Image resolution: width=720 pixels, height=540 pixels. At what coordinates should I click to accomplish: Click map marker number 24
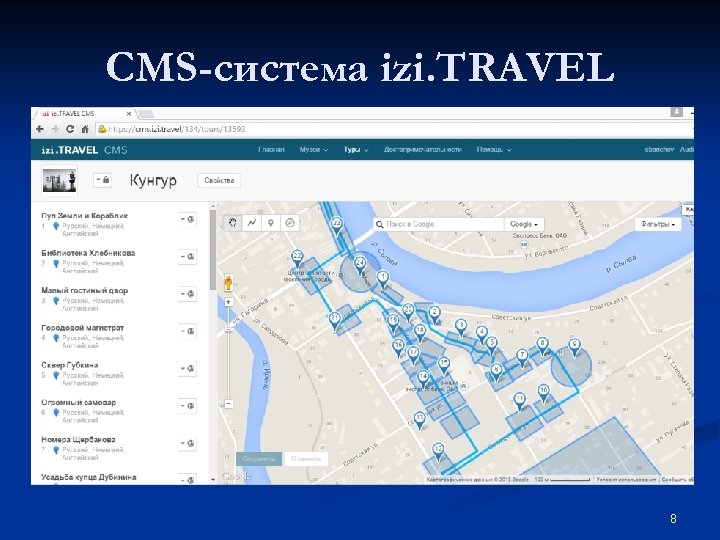[x=360, y=265]
